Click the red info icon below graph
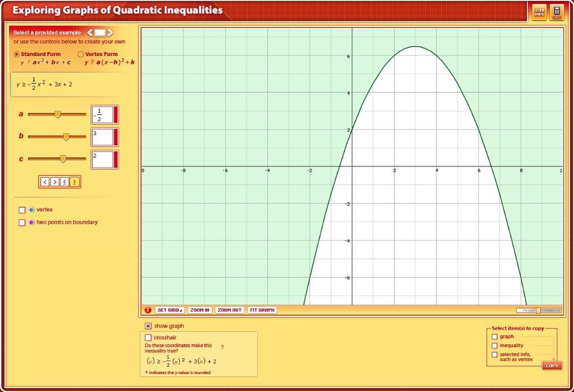Image resolution: width=574 pixels, height=392 pixels. (147, 310)
